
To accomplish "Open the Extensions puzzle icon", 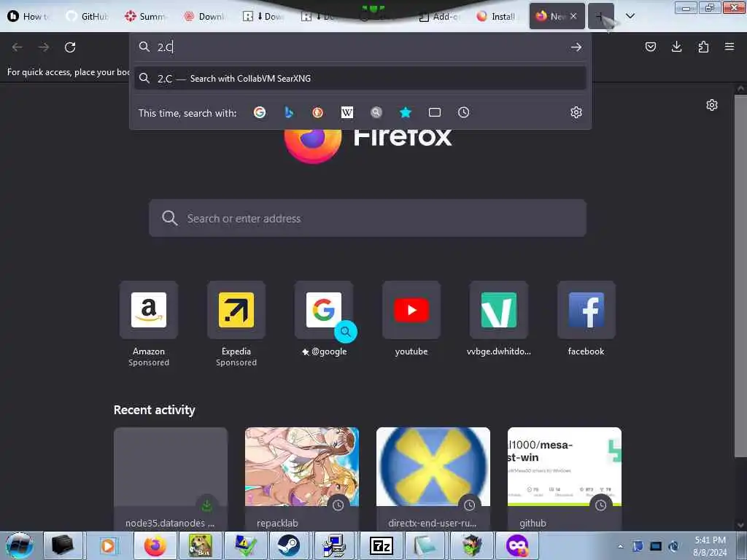I will [703, 47].
